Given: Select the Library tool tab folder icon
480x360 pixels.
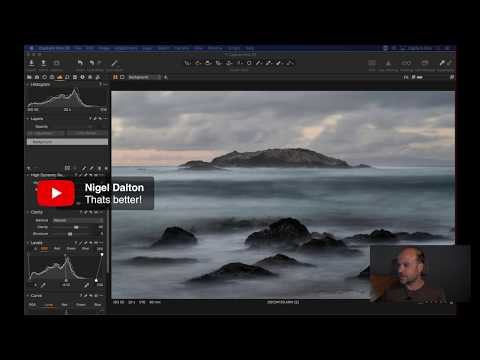Looking at the screenshot, I should pos(29,77).
